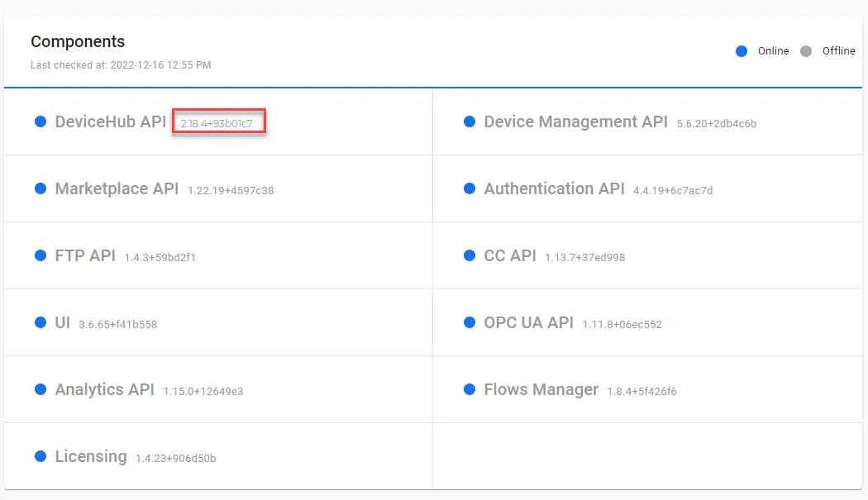The width and height of the screenshot is (868, 500).
Task: Click the CC API status dot
Action: (470, 255)
